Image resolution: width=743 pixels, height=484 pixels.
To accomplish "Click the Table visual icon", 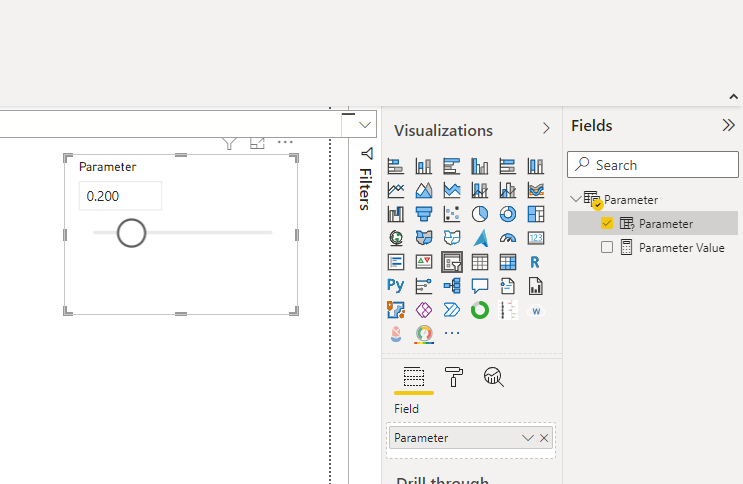I will 480,262.
